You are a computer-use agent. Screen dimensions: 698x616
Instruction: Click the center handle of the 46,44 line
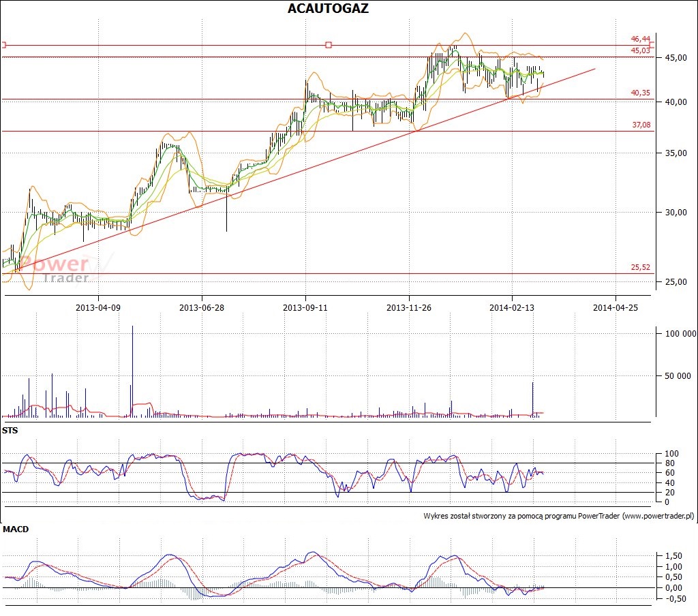point(329,45)
